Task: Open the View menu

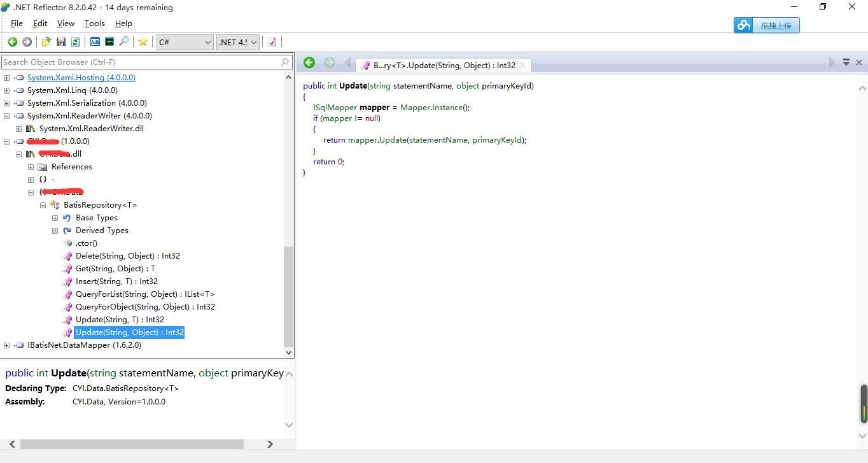Action: (x=66, y=24)
